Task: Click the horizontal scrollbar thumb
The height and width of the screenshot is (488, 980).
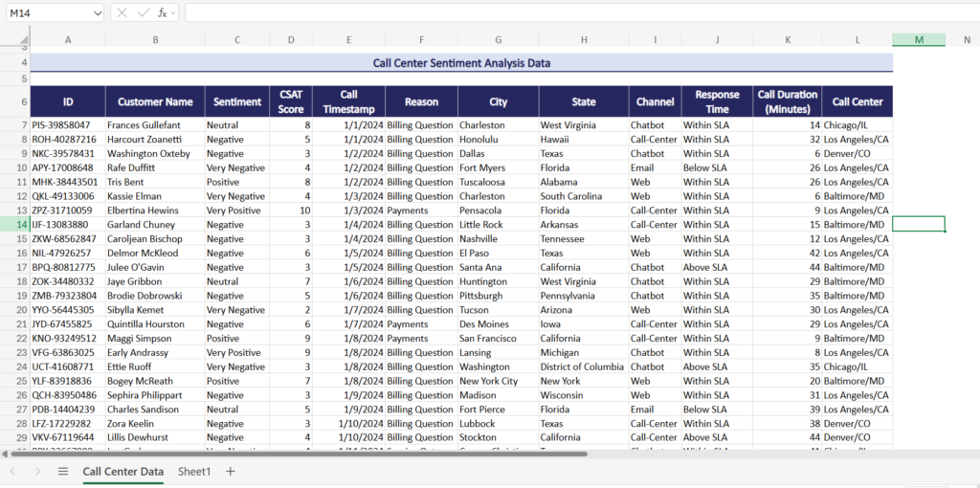Action: 298,454
